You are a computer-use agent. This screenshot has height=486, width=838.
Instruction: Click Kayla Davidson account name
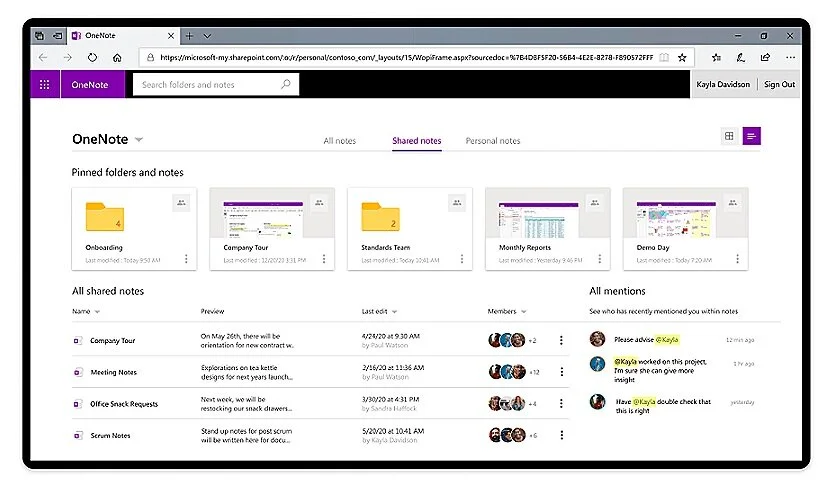pos(723,84)
